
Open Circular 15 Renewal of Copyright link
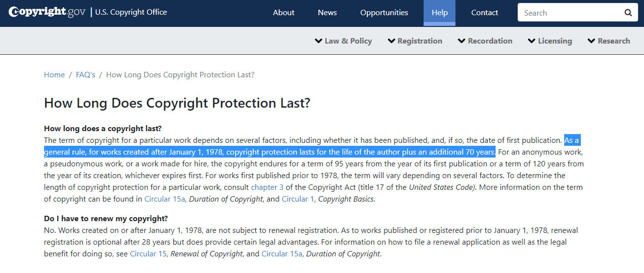148,254
